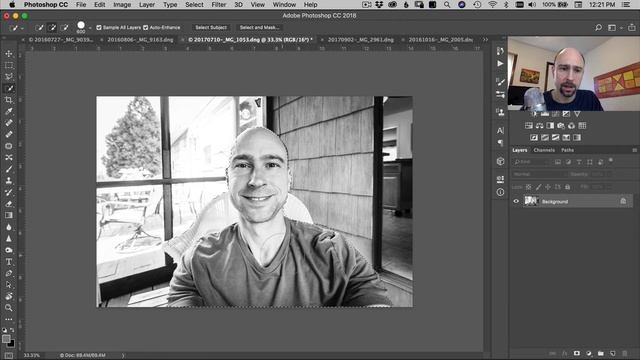This screenshot has height=360, width=640.
Task: Switch to the Paths tab
Action: [x=567, y=150]
